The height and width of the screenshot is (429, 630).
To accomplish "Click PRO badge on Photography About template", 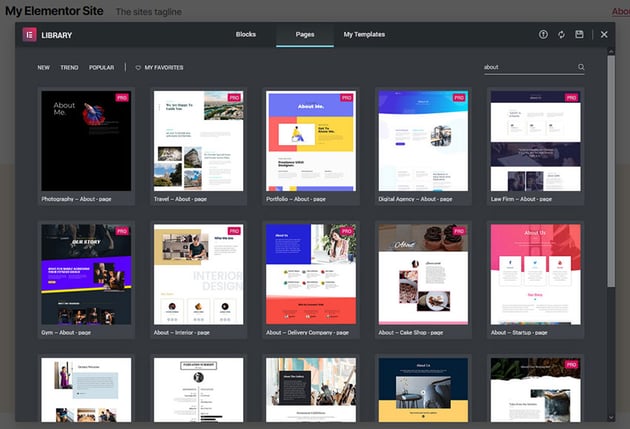I will tap(122, 98).
